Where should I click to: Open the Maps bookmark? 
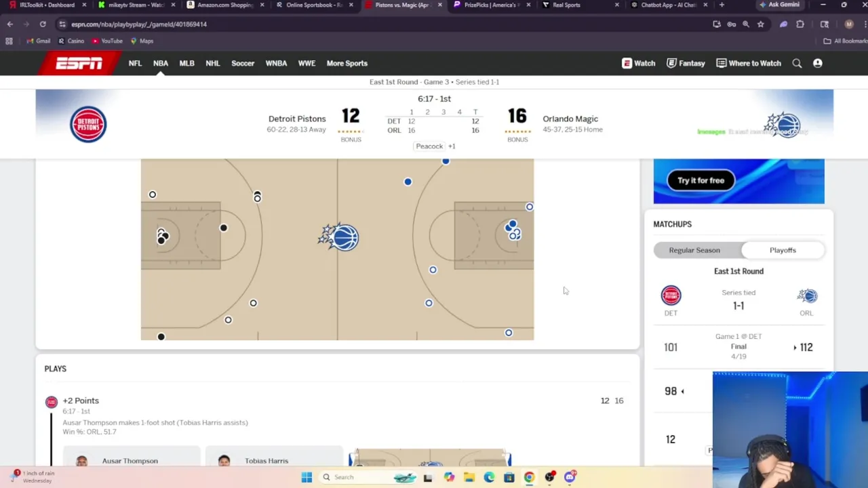tap(142, 41)
